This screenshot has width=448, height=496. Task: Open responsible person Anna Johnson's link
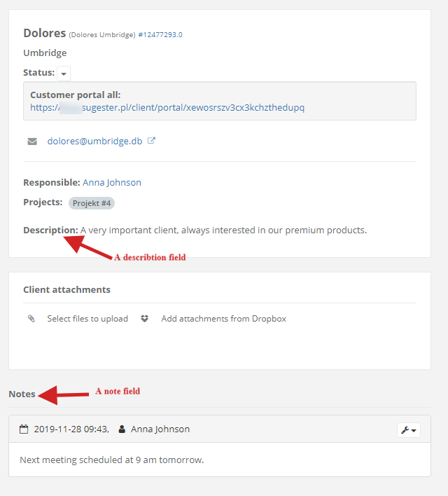tap(112, 182)
